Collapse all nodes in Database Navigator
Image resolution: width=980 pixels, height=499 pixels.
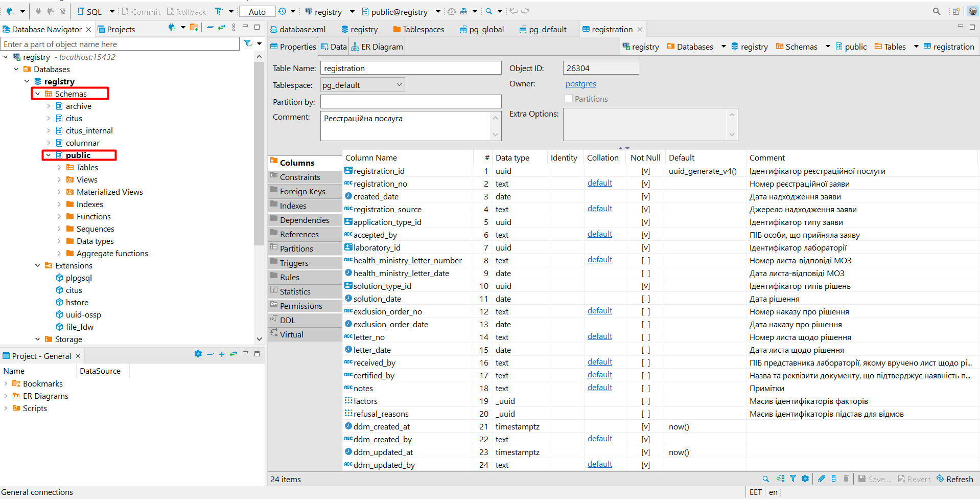click(210, 27)
